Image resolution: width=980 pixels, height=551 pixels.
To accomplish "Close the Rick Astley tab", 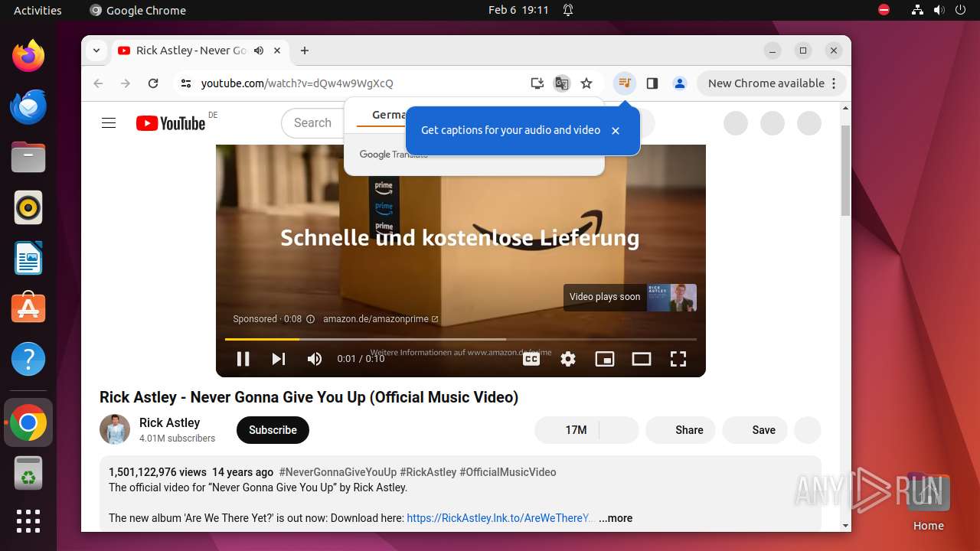I will pyautogui.click(x=277, y=51).
